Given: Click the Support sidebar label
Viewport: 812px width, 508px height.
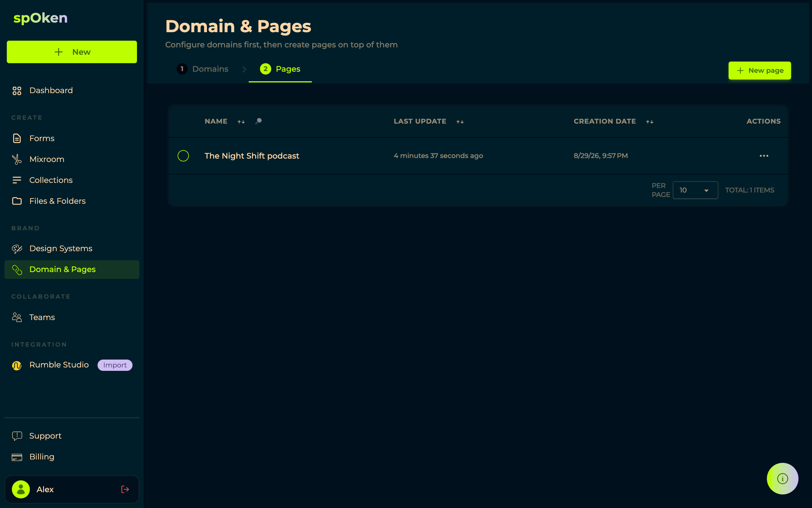Looking at the screenshot, I should click(x=45, y=436).
